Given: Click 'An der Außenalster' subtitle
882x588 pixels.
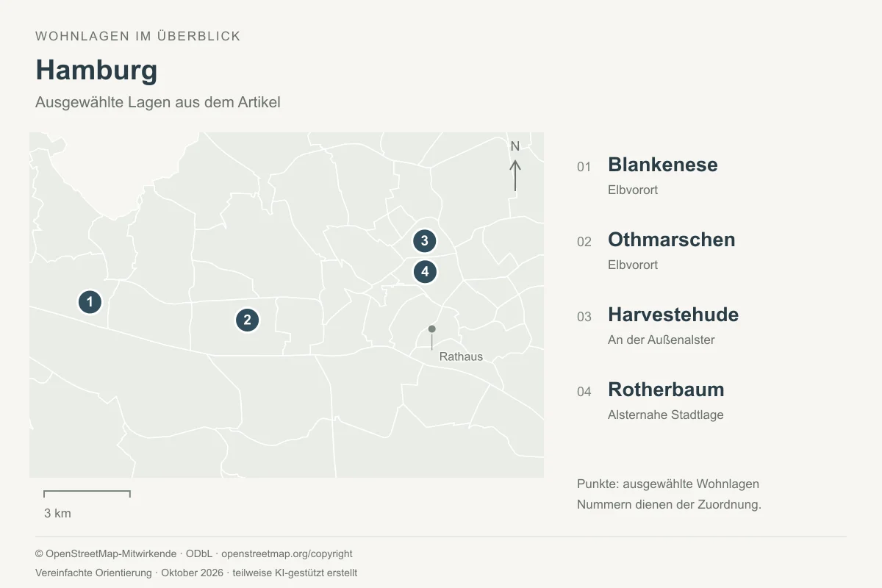Looking at the screenshot, I should click(661, 340).
